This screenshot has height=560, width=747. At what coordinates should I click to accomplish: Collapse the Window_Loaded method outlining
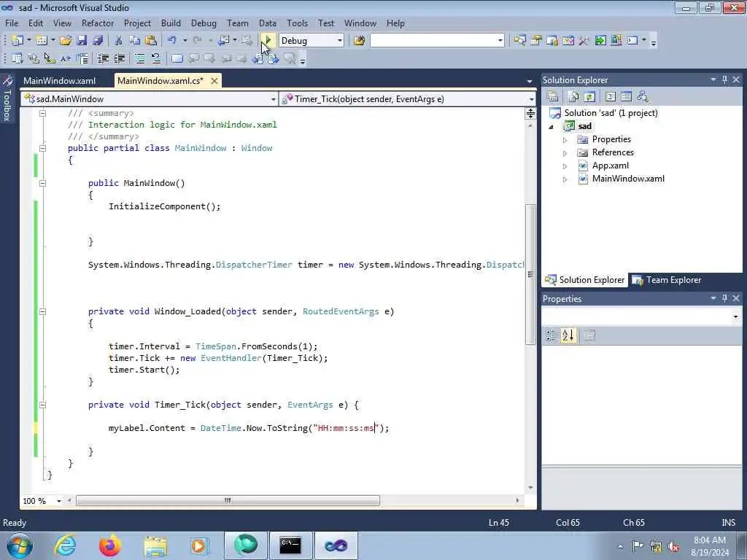pyautogui.click(x=42, y=311)
